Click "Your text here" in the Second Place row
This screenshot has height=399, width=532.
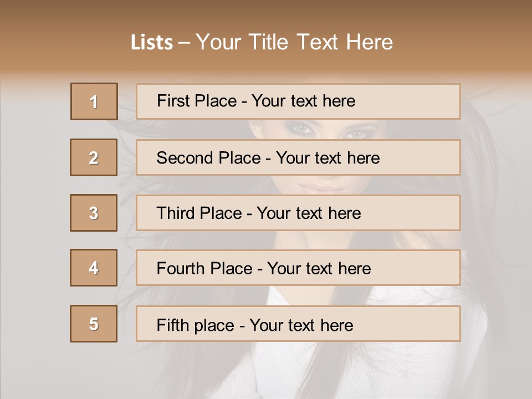[328, 158]
